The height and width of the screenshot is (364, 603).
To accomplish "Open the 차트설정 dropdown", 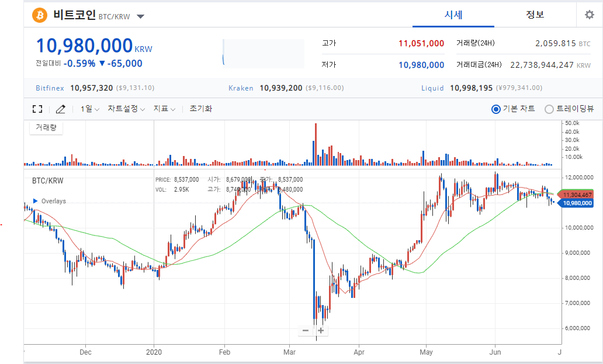I will pyautogui.click(x=126, y=109).
